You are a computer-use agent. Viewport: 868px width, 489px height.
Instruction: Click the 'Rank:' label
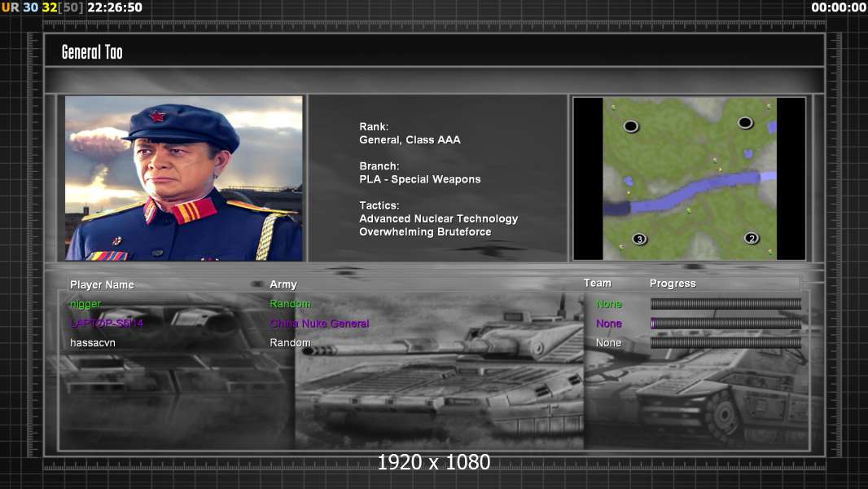point(374,127)
